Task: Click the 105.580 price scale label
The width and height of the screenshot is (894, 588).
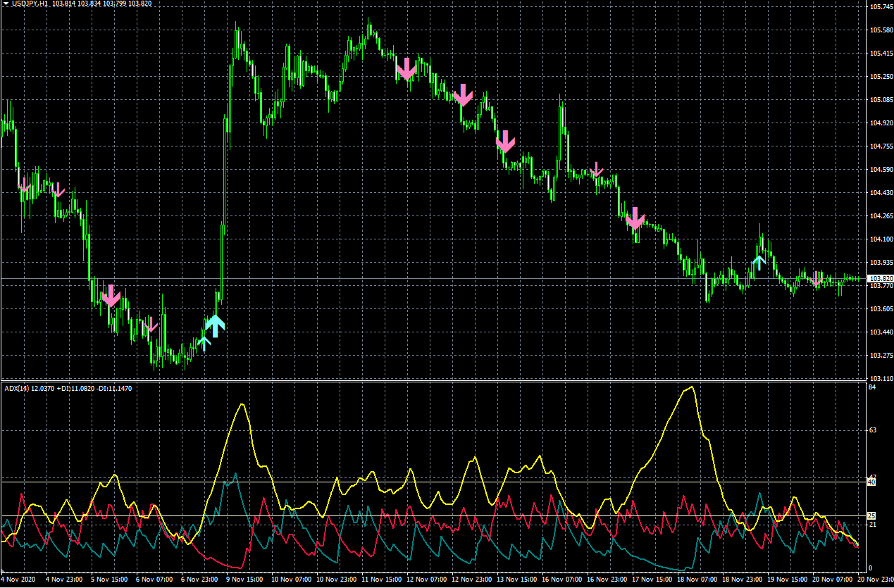Action: (x=881, y=30)
